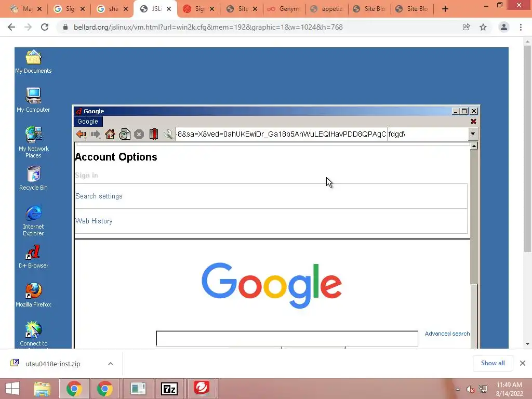Click the Chrome share page icon
This screenshot has width=532, height=399.
click(x=467, y=27)
